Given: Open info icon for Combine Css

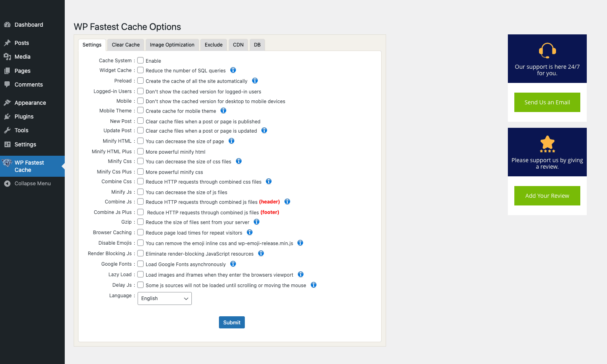Looking at the screenshot, I should pos(269,181).
